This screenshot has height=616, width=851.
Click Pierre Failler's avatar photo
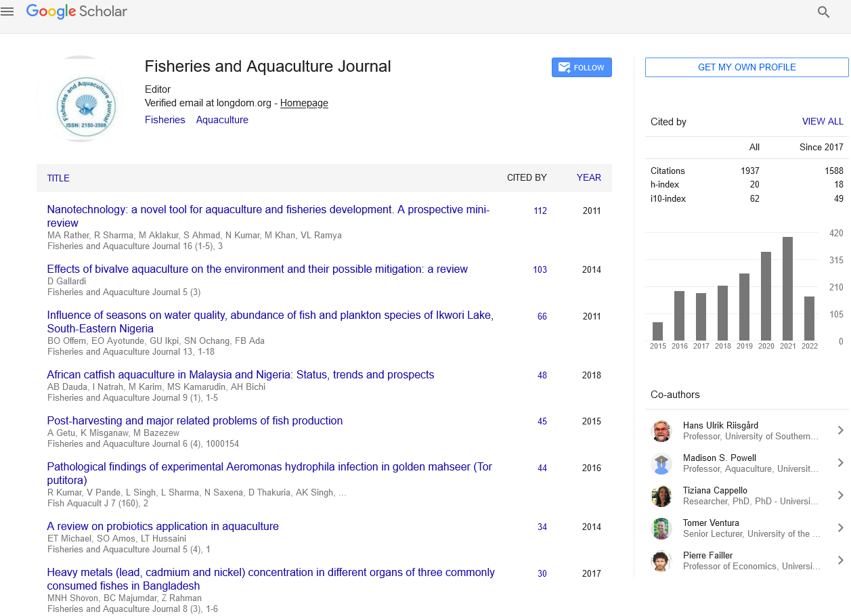click(x=661, y=561)
